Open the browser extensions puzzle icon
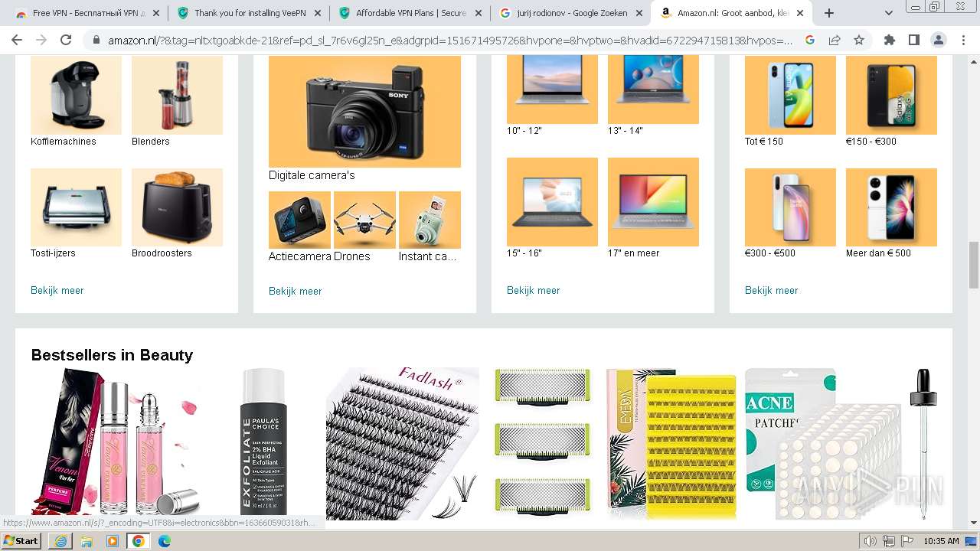Viewport: 980px width, 551px height. pos(890,41)
